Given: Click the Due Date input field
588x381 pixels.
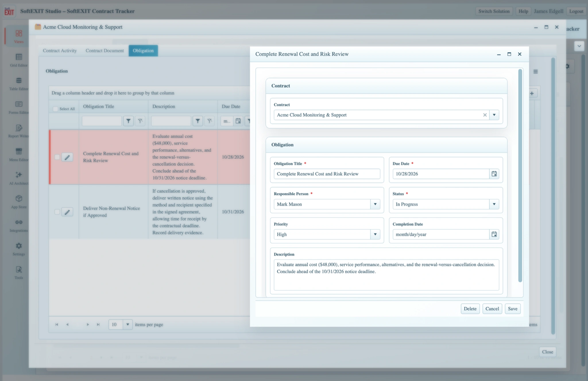Looking at the screenshot, I should coord(441,174).
